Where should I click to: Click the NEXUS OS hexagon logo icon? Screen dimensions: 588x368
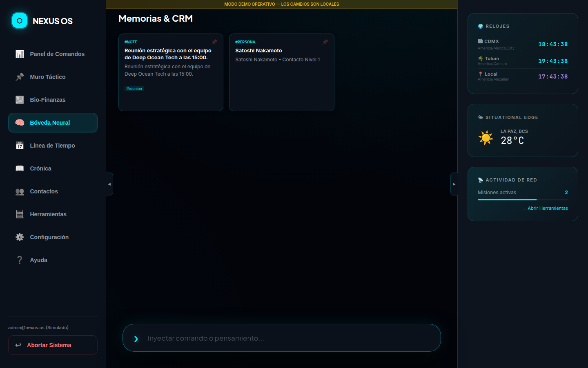[x=20, y=21]
